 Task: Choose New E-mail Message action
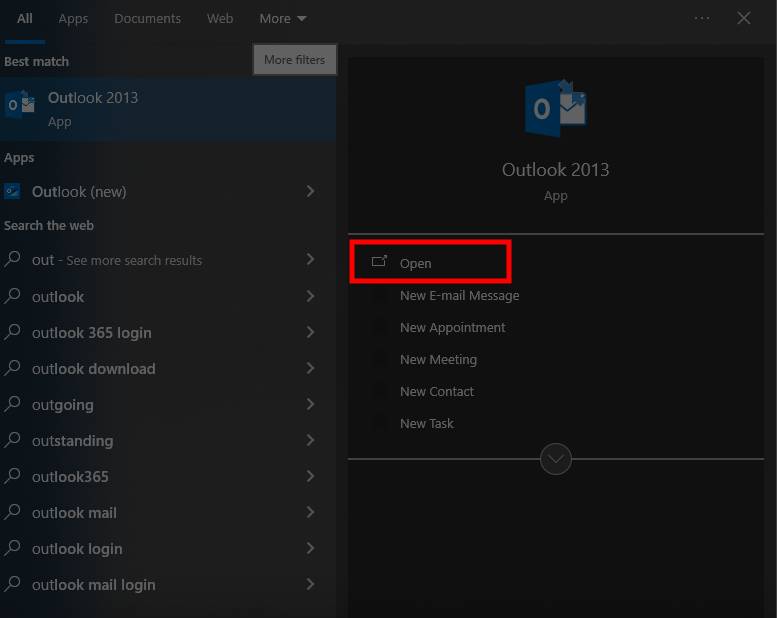coord(459,295)
